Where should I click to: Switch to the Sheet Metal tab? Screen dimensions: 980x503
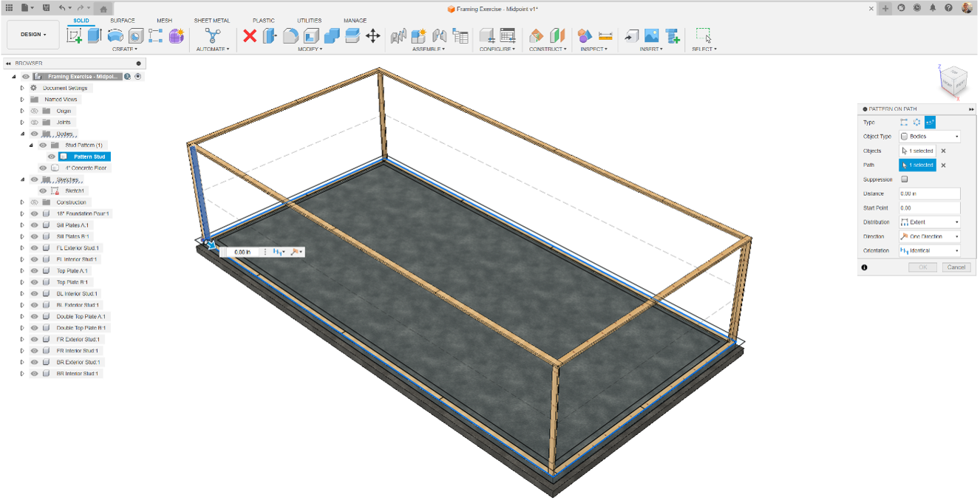coord(211,21)
